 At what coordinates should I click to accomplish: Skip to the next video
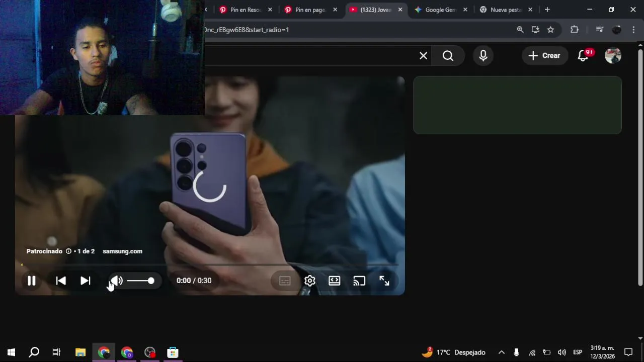point(86,281)
